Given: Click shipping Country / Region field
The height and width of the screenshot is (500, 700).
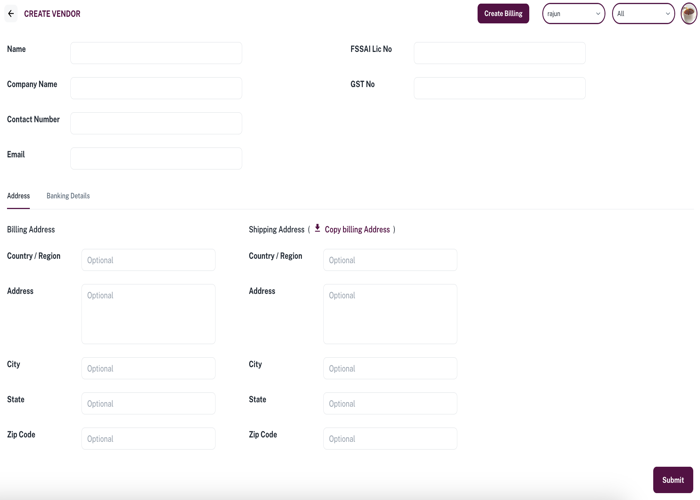Looking at the screenshot, I should (x=390, y=260).
